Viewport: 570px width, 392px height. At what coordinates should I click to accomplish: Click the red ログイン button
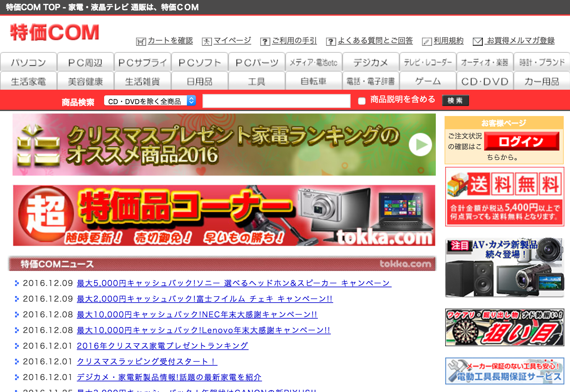point(522,141)
